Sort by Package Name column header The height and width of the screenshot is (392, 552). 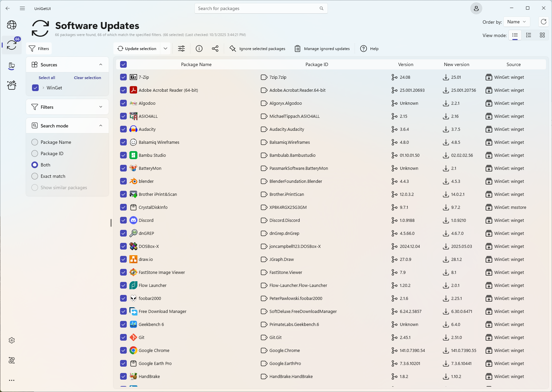(196, 64)
